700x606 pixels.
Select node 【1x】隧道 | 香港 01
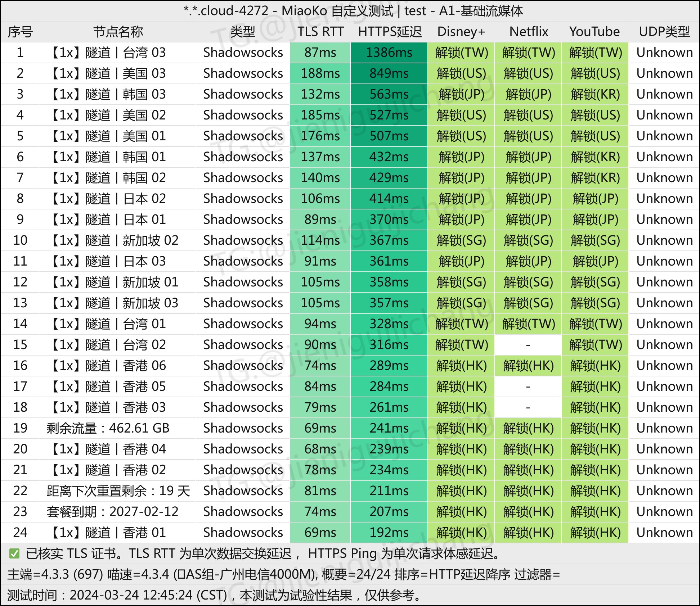[x=107, y=533]
